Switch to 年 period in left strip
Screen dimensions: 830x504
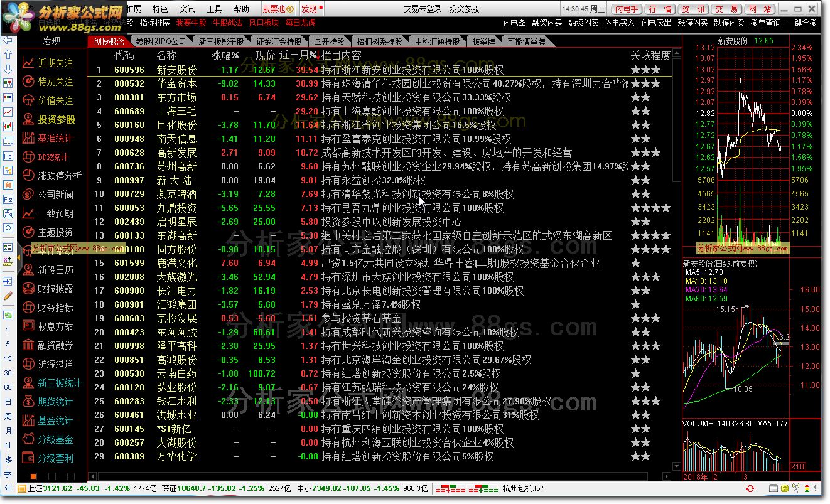click(8, 488)
